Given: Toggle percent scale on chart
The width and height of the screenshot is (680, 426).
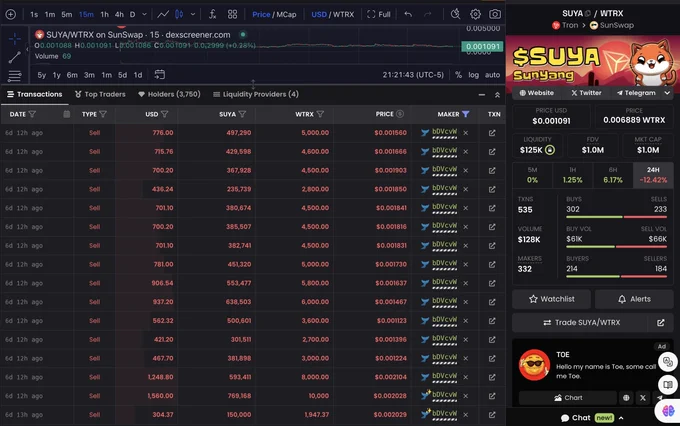Looking at the screenshot, I should [458, 75].
